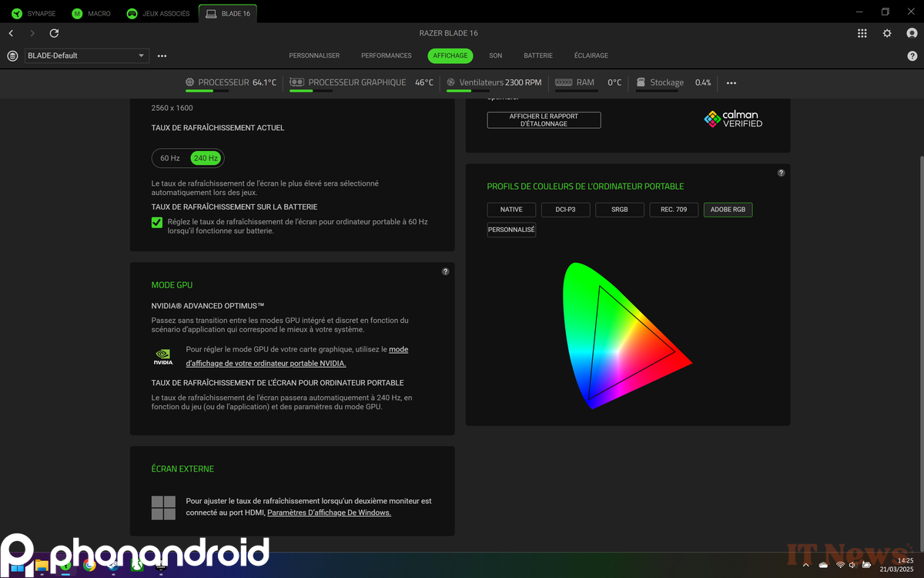Show hidden icons chevron in system tray
This screenshot has width=924, height=578.
click(806, 565)
